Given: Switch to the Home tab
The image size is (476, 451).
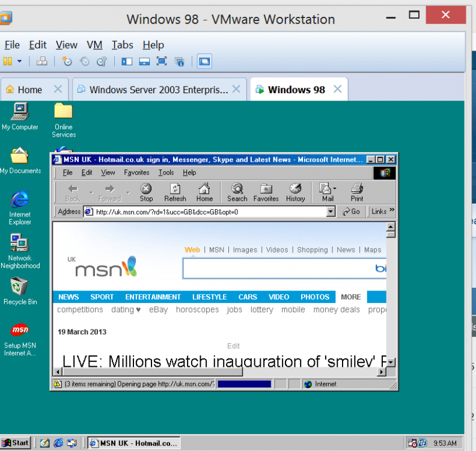Looking at the screenshot, I should tap(30, 90).
